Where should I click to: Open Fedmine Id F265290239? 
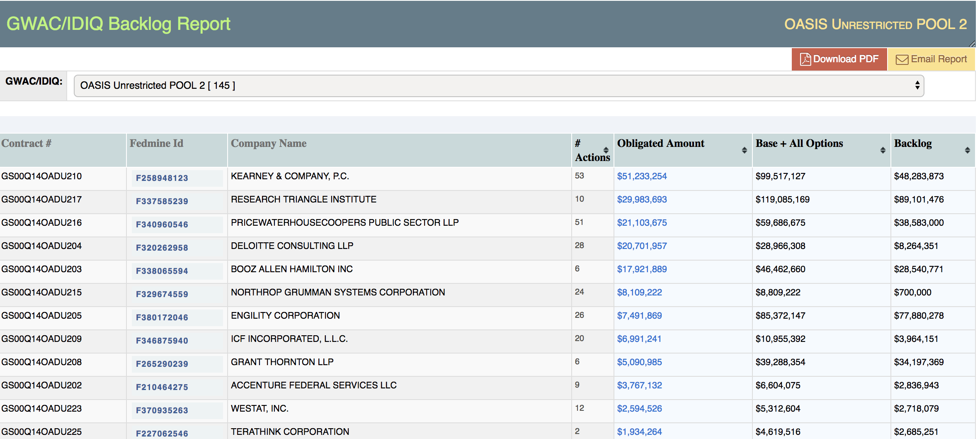tap(162, 364)
